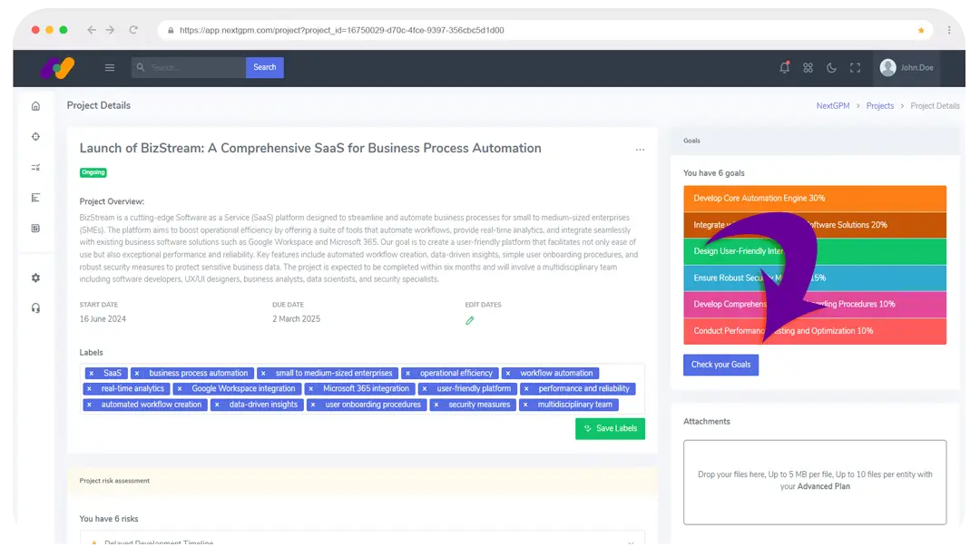980x557 pixels.
Task: Remove the operational efficiency label
Action: 407,373
